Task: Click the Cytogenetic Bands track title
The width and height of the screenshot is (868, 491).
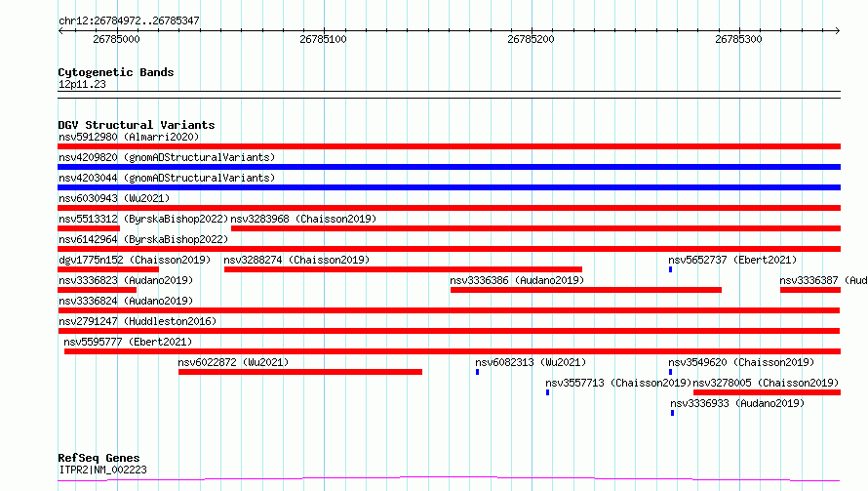Action: [116, 72]
